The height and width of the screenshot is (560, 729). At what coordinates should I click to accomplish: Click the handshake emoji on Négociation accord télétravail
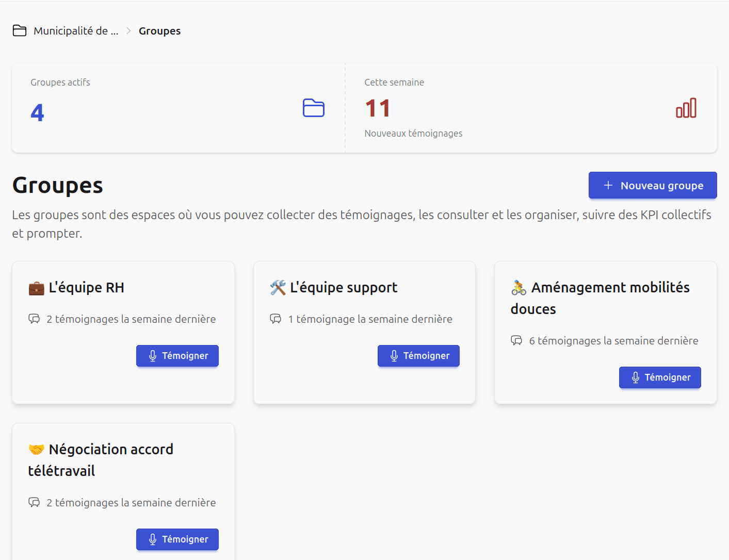(x=36, y=449)
